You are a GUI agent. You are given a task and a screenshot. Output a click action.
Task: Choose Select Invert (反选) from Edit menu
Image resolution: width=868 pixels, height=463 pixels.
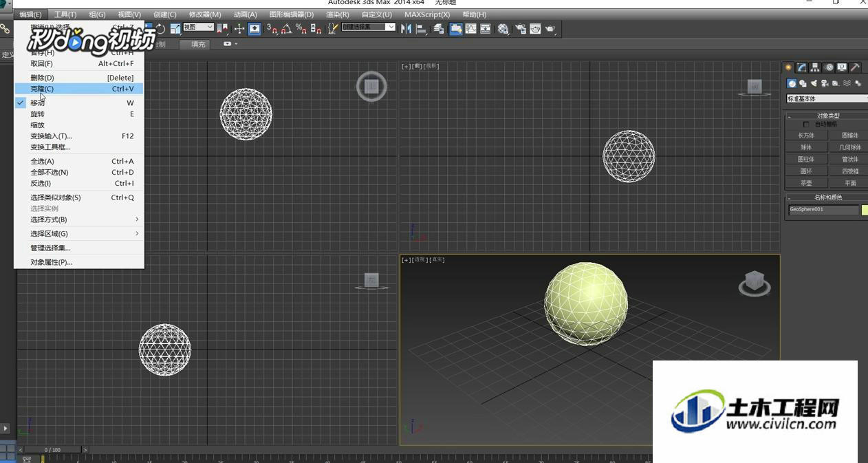pos(79,184)
